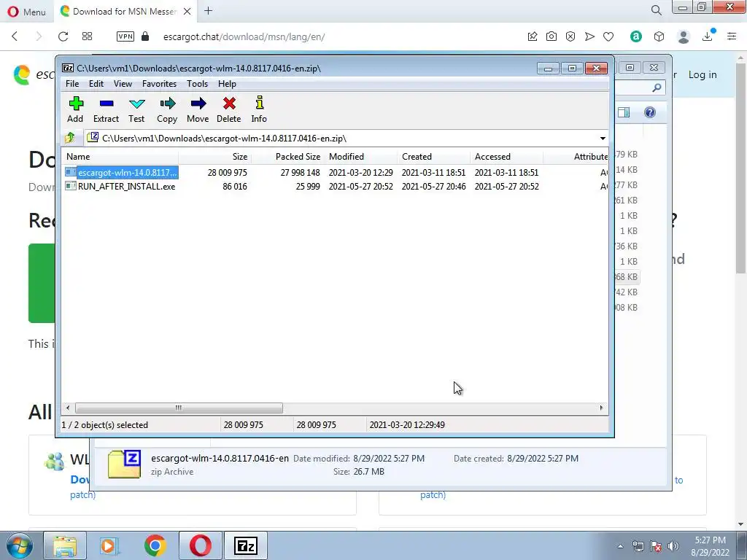
Task: Sort by Modified column header
Action: click(x=360, y=157)
